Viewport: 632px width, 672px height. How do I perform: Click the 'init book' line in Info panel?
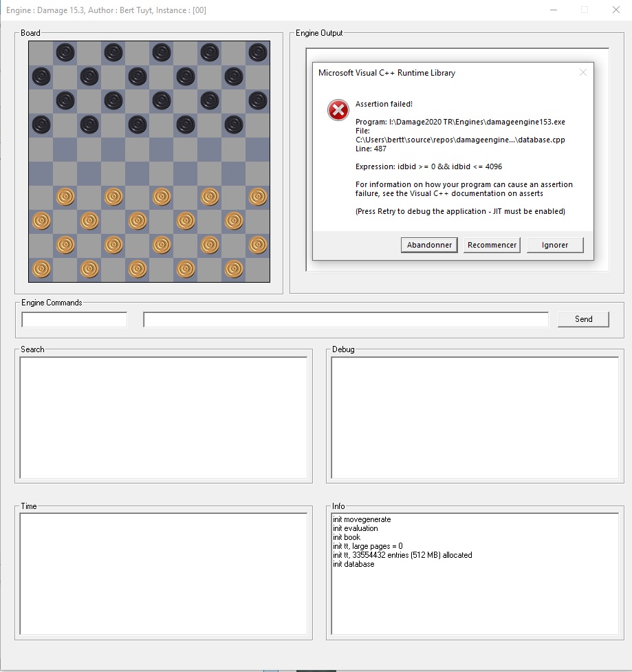[x=347, y=538]
